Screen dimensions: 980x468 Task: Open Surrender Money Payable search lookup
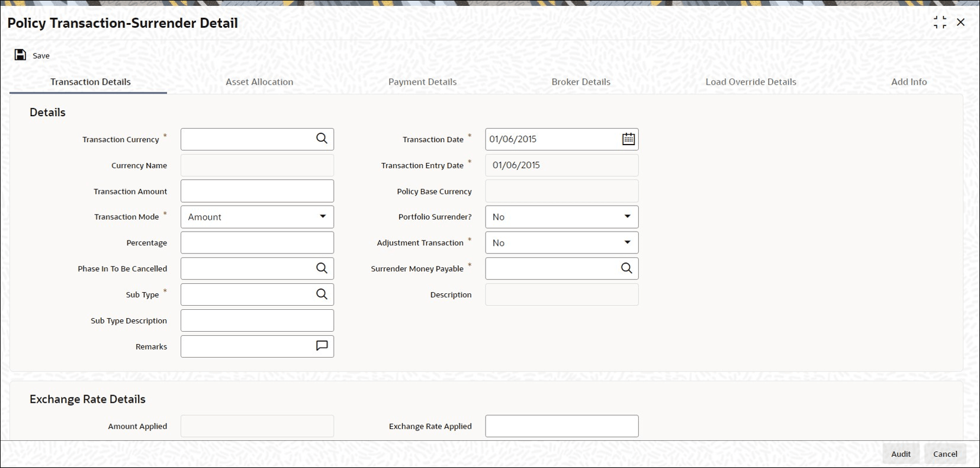coord(626,268)
